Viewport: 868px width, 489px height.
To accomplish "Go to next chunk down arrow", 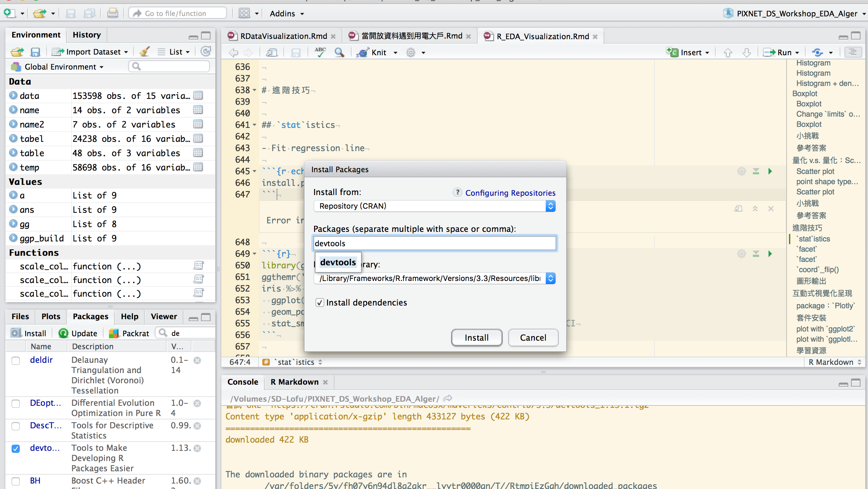I will click(x=747, y=53).
